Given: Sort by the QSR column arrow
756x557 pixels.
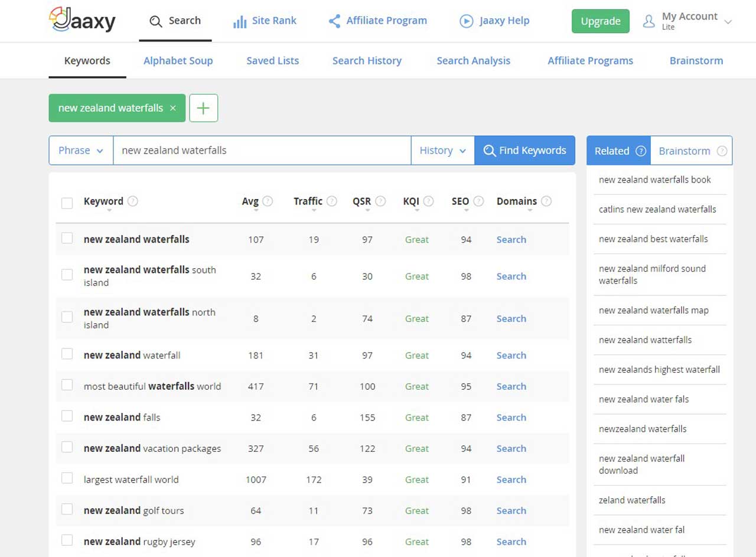Looking at the screenshot, I should pos(367,210).
